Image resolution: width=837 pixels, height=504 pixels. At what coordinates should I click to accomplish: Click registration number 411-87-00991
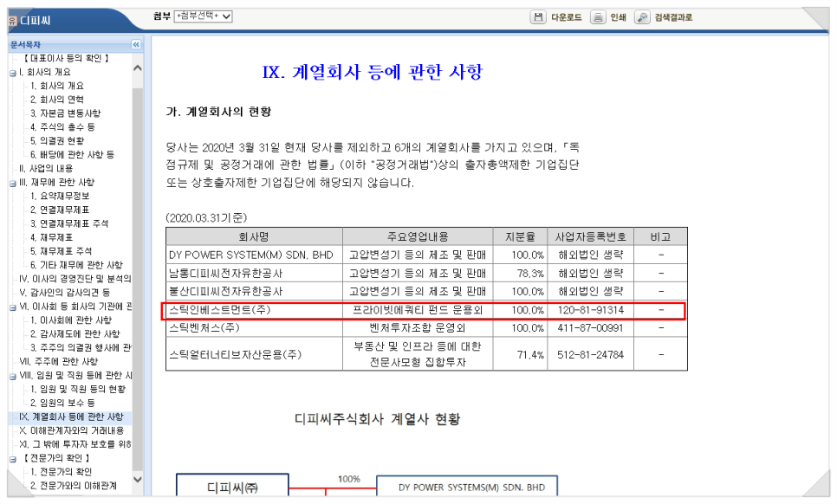(591, 328)
